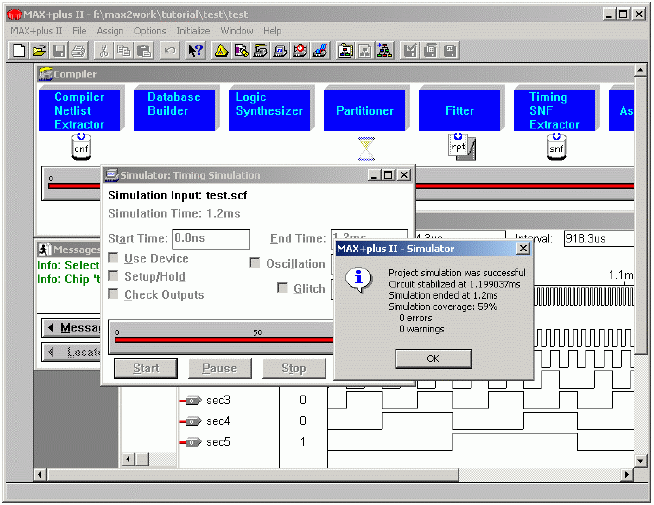This screenshot has height=505, width=654.
Task: Click the Start button in Simulator
Action: coord(146,368)
